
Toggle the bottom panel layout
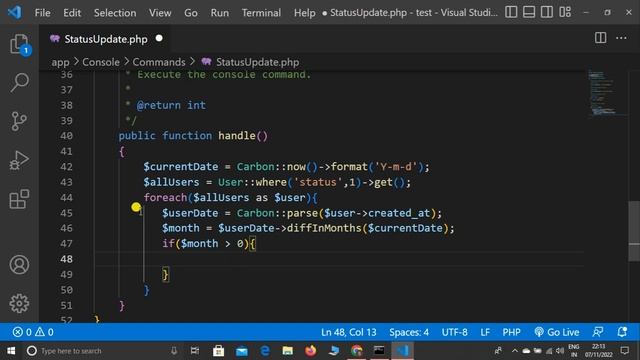529,12
